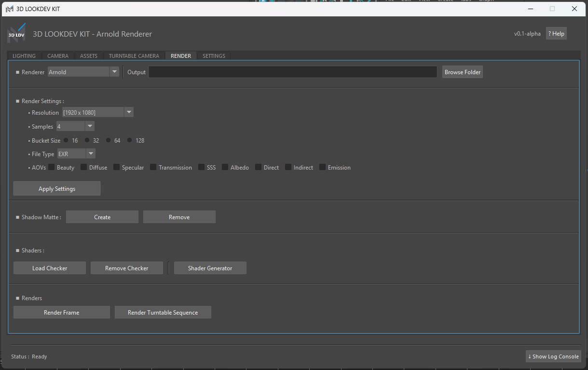Viewport: 588px width, 370px height.
Task: Open the Help button
Action: click(556, 34)
